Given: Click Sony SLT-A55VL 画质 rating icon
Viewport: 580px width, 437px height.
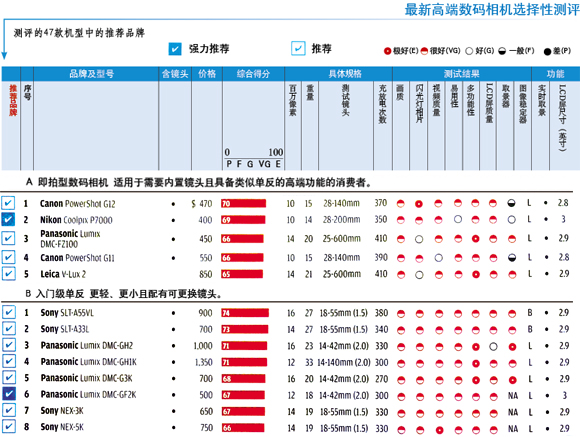Looking at the screenshot, I should tap(401, 314).
